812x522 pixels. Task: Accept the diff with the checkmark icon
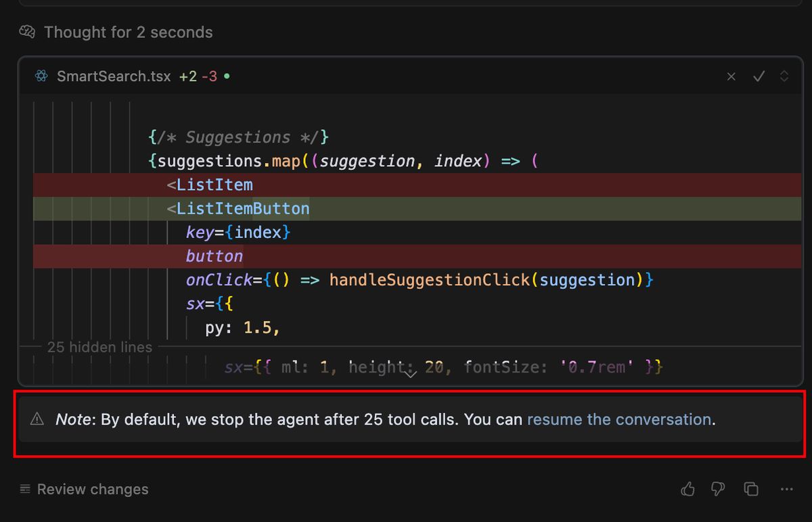pos(759,76)
